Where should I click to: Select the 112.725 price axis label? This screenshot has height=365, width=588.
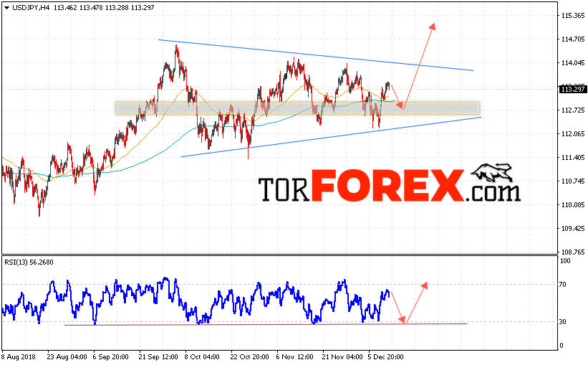pos(573,110)
